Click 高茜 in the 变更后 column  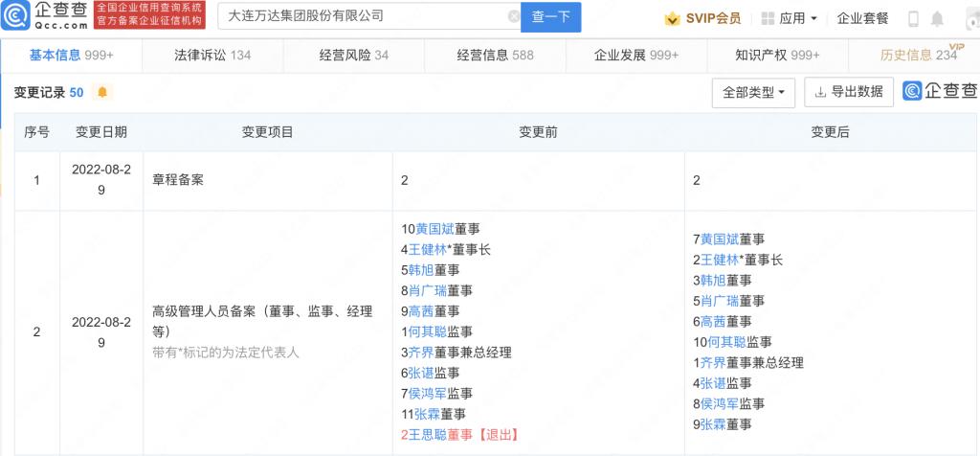pos(713,322)
